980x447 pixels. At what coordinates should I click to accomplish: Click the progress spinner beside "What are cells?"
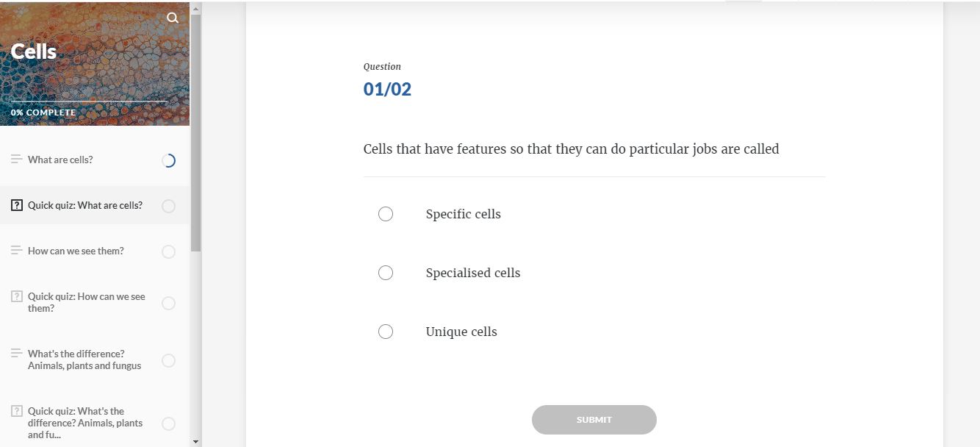tap(168, 160)
